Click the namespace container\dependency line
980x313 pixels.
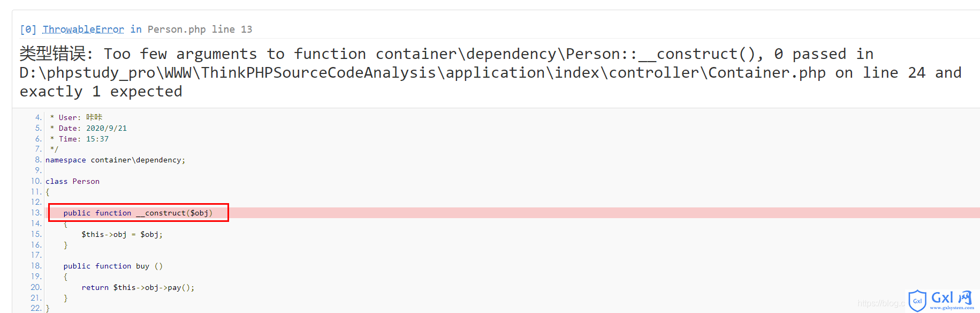coord(115,160)
